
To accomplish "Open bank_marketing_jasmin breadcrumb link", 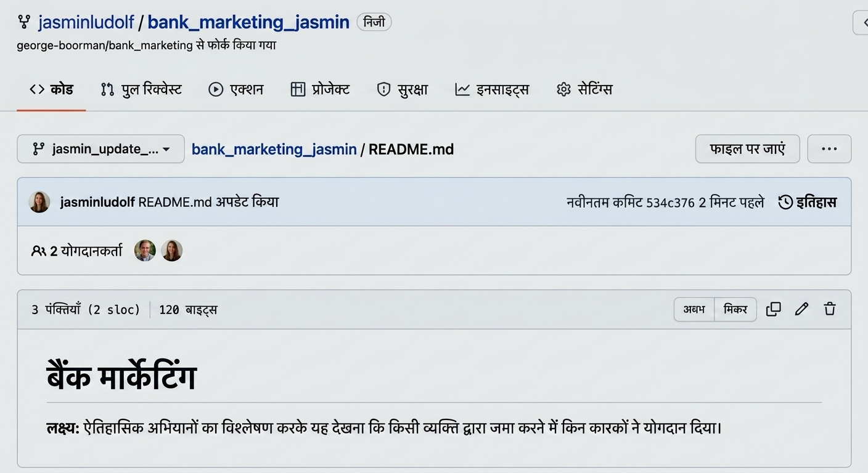I will coord(274,149).
